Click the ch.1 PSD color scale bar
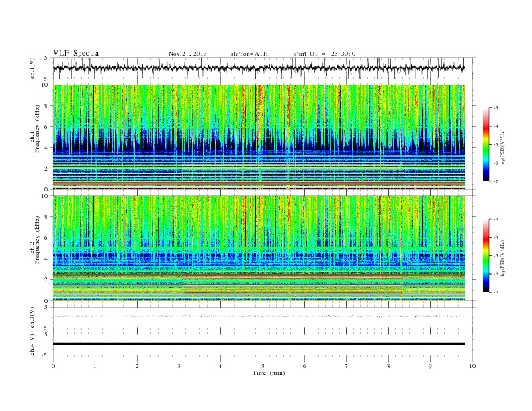532x411 pixels. click(x=486, y=144)
